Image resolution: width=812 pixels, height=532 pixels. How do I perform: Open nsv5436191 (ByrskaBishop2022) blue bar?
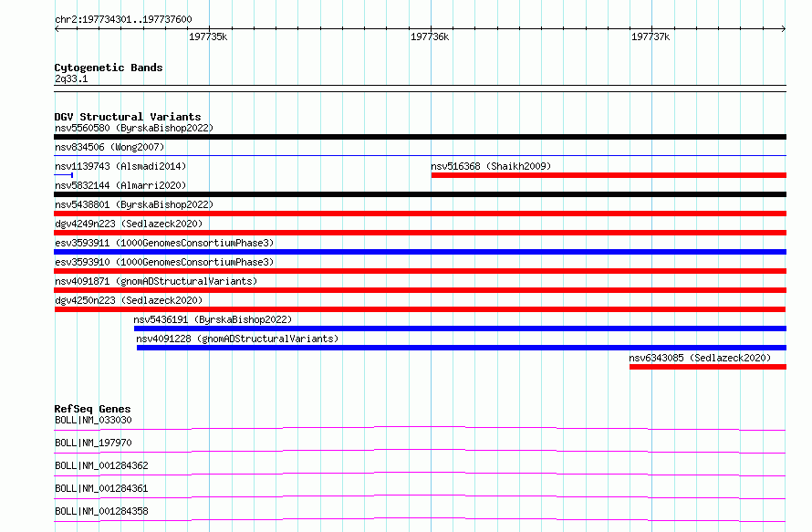460,329
